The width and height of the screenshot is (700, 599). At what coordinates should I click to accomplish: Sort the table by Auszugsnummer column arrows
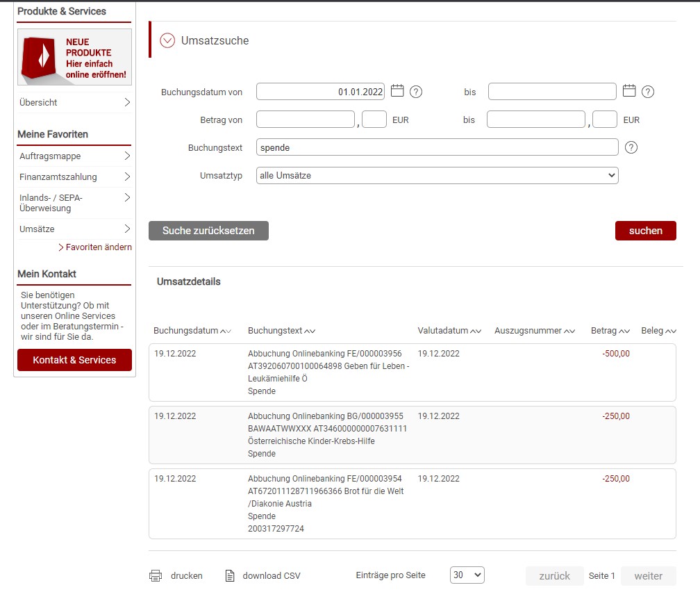(569, 331)
